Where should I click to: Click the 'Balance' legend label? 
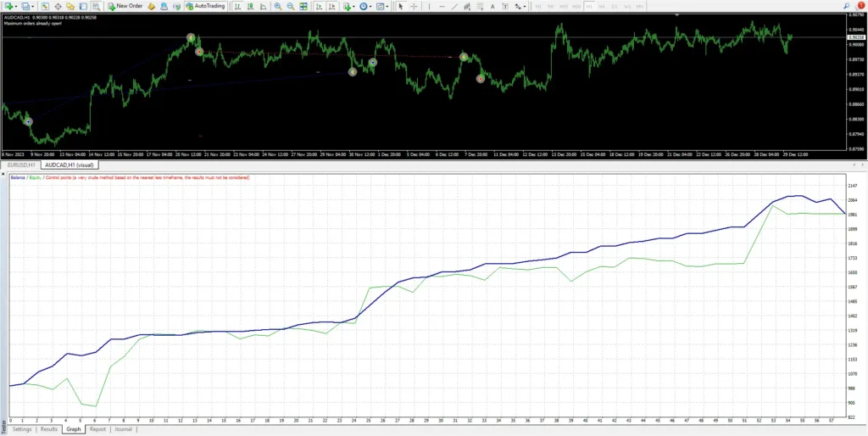pyautogui.click(x=17, y=178)
